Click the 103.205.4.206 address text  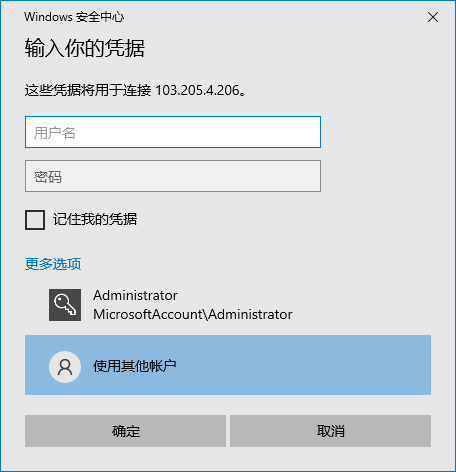tap(198, 90)
